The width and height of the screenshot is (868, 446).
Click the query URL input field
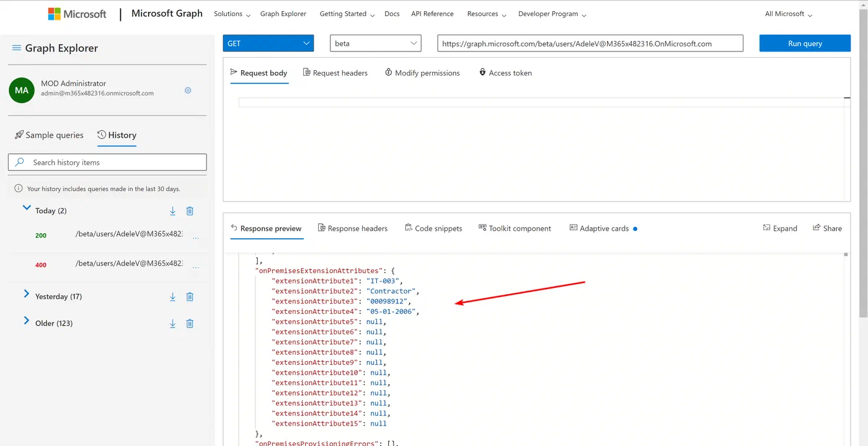tap(590, 43)
